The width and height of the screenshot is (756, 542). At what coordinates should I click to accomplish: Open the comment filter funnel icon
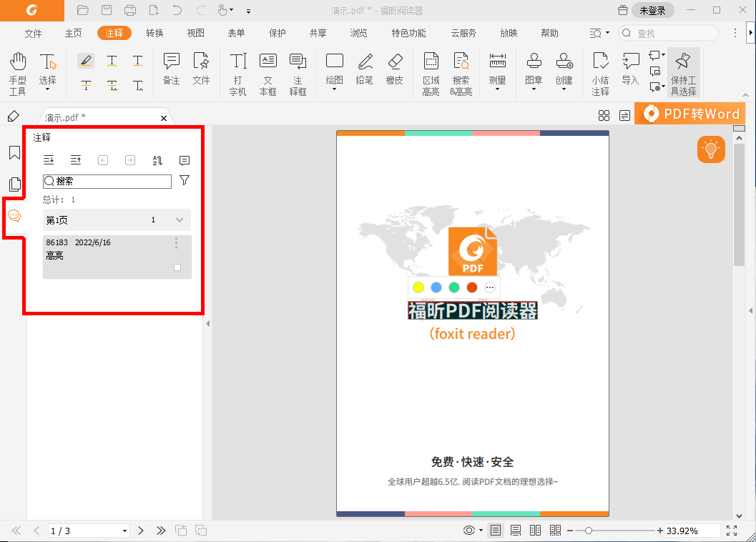pos(184,181)
